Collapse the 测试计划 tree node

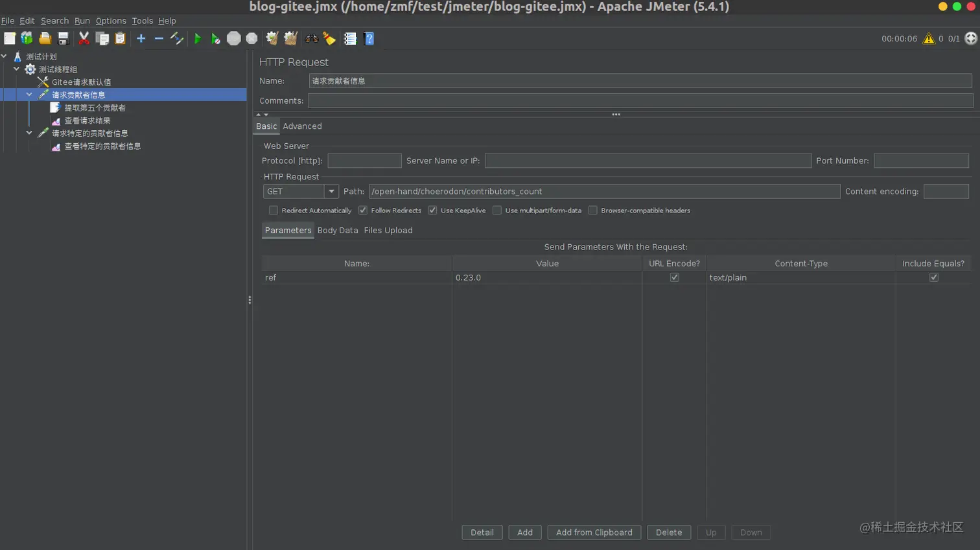click(x=4, y=56)
